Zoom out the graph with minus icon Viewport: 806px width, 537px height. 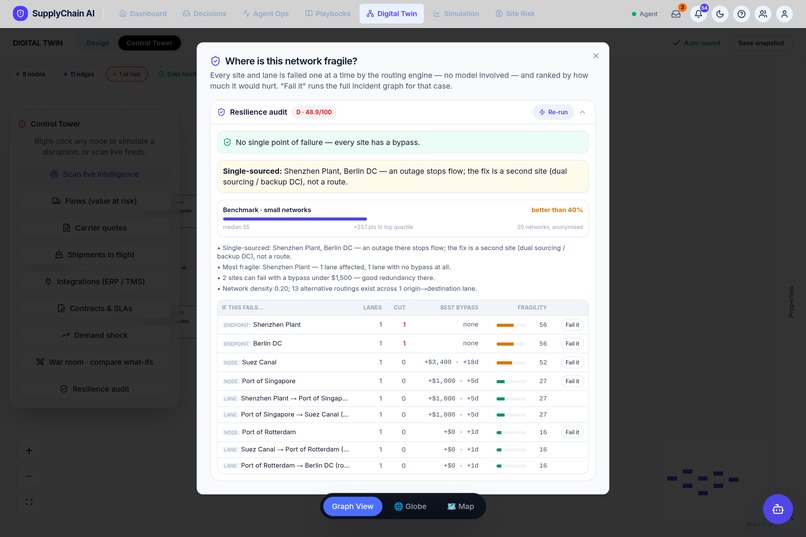(x=29, y=476)
